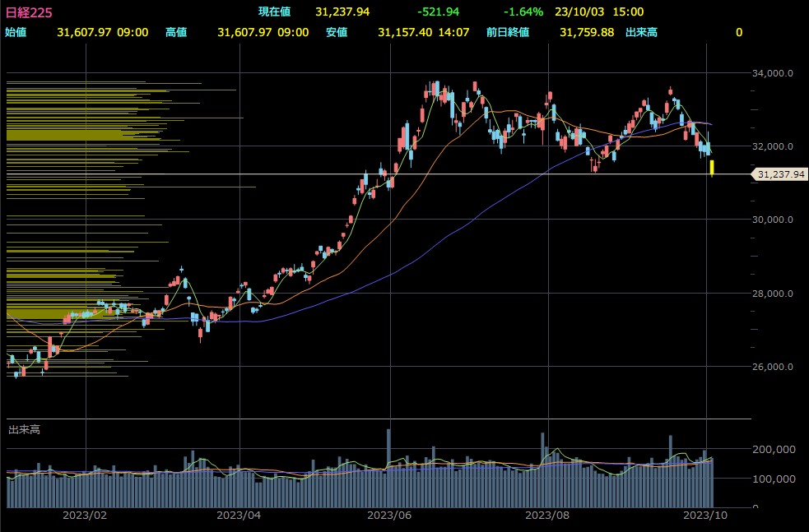Click the 高値 label

176,32
